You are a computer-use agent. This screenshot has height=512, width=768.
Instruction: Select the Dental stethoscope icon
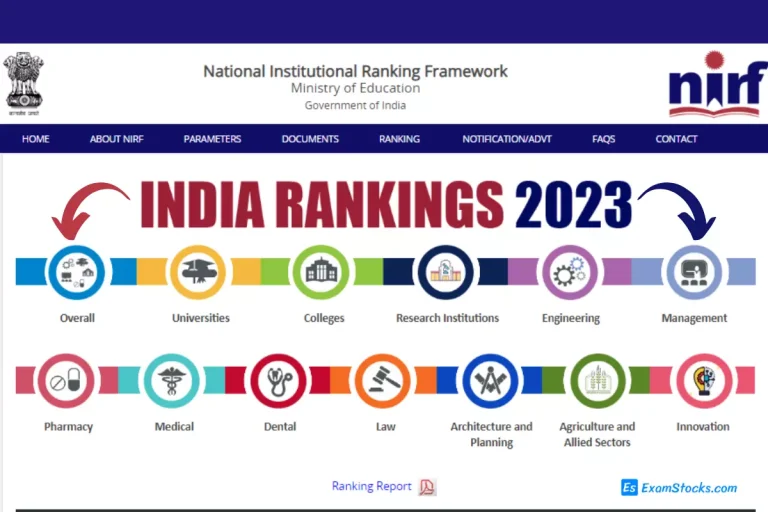(x=278, y=381)
